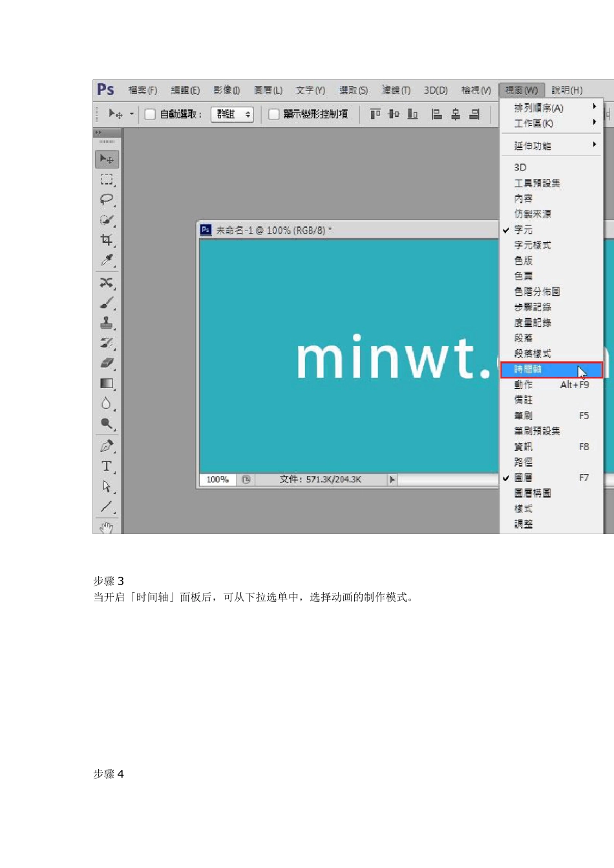Choose 時間軸 from the window menu
Screen dimensions: 614x868
coord(552,369)
